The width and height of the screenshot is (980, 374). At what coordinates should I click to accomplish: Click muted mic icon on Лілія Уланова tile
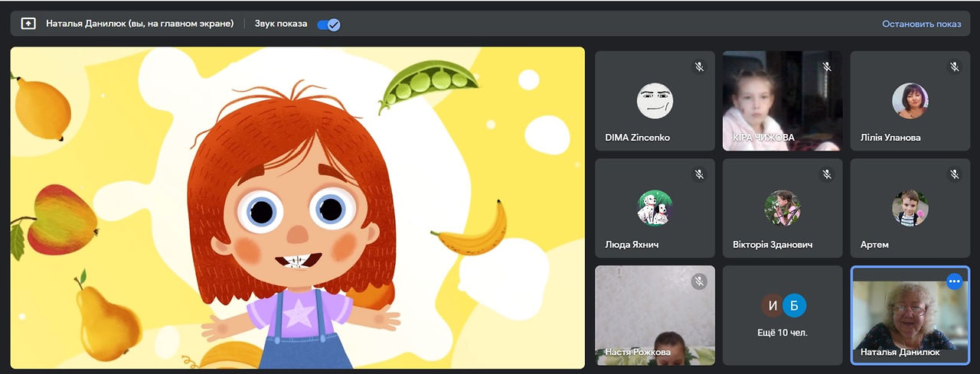[954, 67]
